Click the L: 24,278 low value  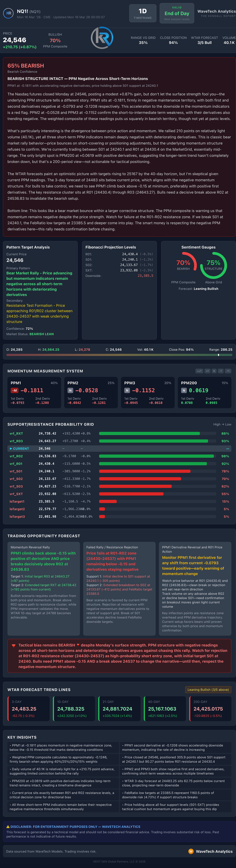coord(82,349)
